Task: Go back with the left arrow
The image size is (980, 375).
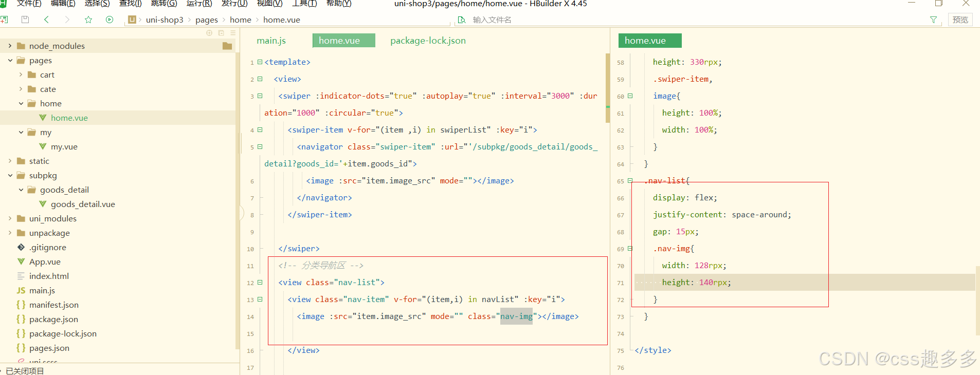Action: [x=46, y=20]
